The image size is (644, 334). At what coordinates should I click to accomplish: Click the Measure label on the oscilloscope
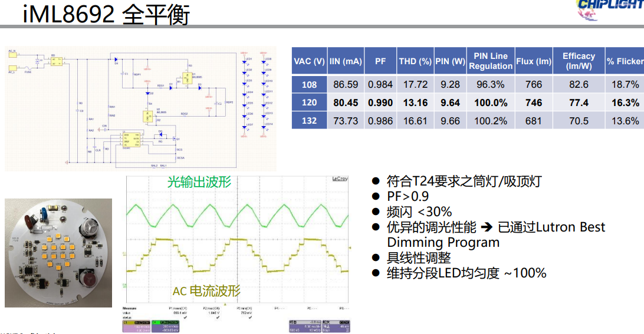[x=130, y=308]
